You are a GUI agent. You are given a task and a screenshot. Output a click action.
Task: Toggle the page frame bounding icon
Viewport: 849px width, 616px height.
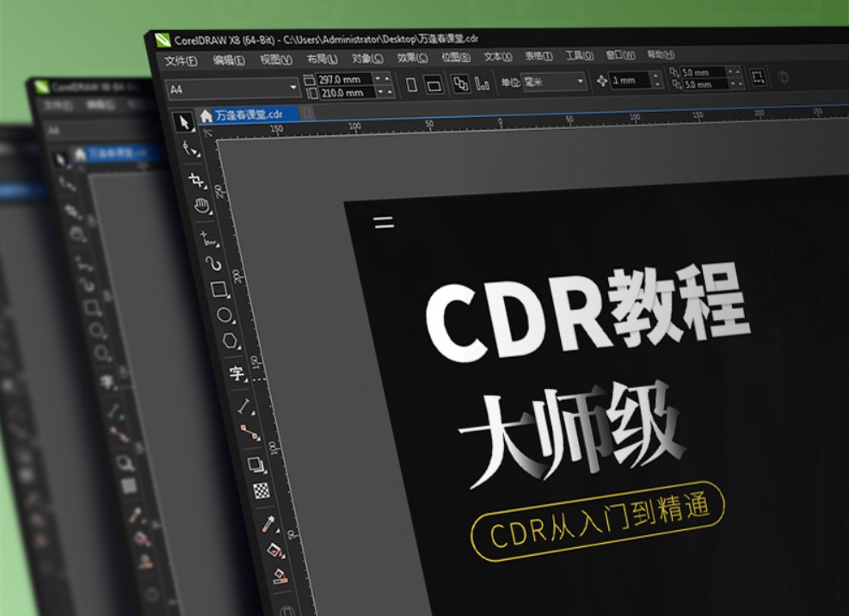point(758,77)
